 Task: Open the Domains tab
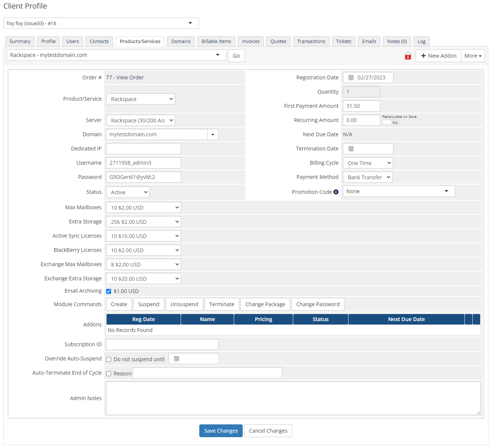point(181,41)
